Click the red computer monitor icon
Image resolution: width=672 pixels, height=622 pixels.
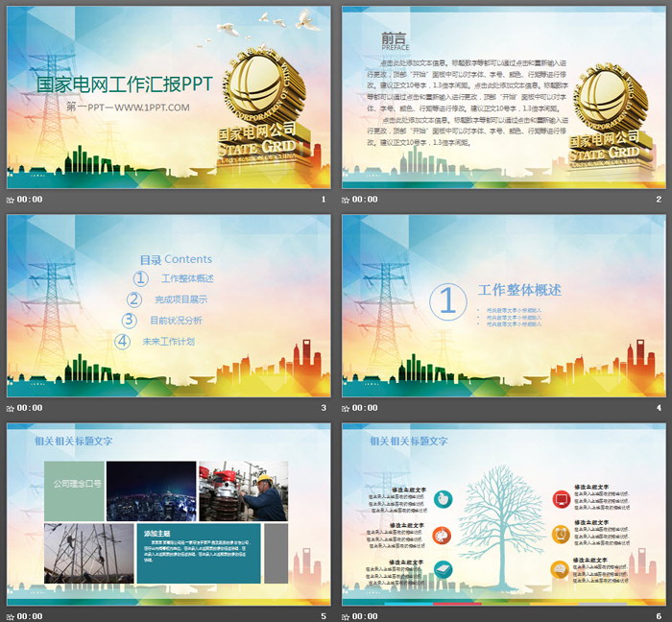[561, 498]
